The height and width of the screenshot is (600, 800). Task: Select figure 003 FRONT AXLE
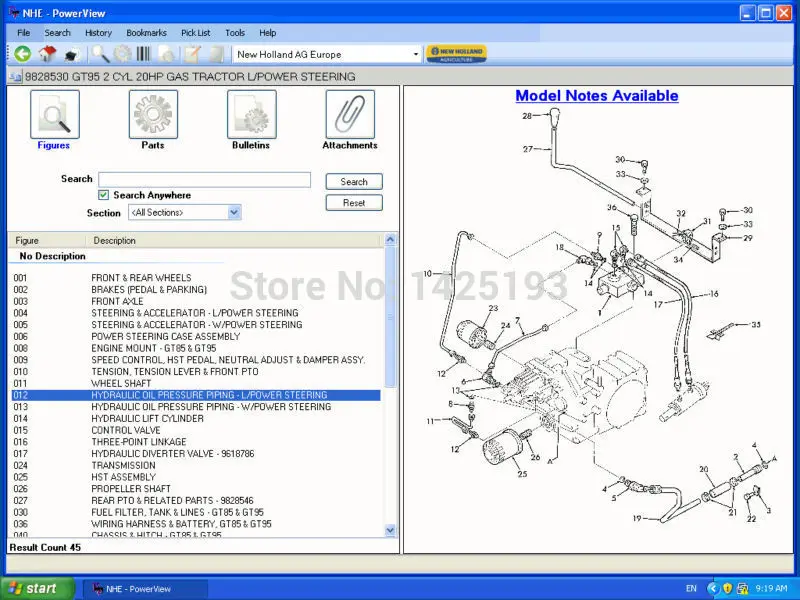pyautogui.click(x=196, y=301)
